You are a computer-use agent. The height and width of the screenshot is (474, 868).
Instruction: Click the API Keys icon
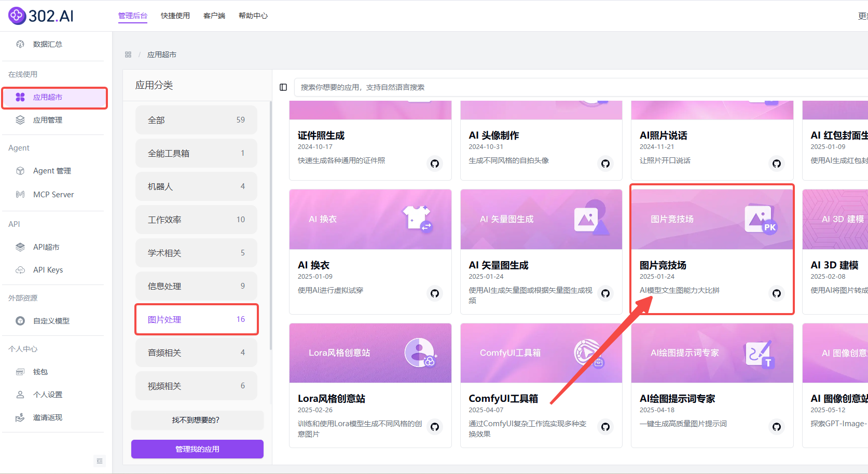point(20,270)
